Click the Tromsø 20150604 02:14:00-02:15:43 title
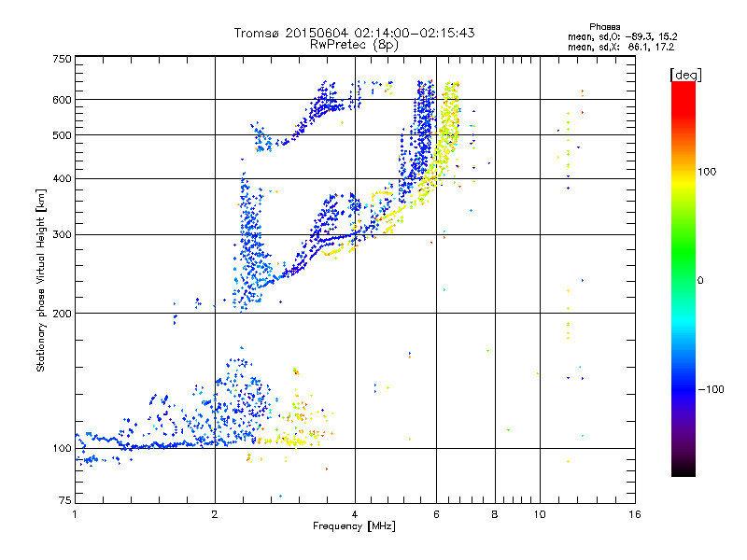 (354, 33)
